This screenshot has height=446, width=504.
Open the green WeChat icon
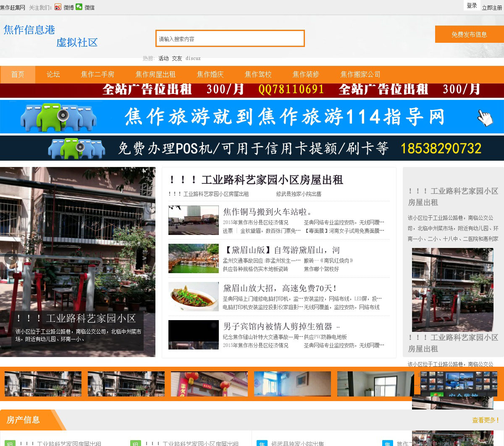[79, 7]
